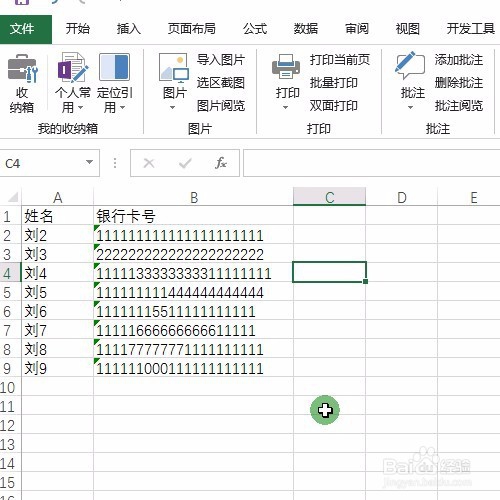The height and width of the screenshot is (500, 500).
Task: Select column B header
Action: click(194, 197)
